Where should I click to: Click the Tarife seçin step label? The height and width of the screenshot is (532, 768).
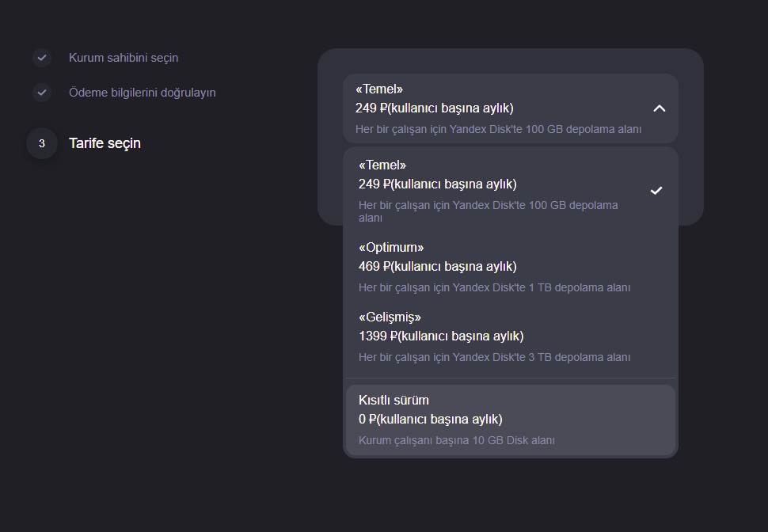[105, 143]
